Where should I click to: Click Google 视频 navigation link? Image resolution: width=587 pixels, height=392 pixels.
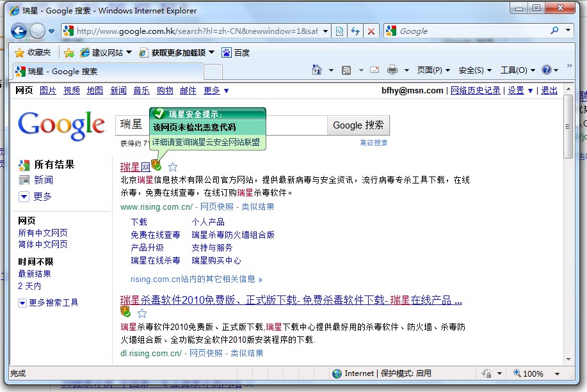(x=72, y=91)
